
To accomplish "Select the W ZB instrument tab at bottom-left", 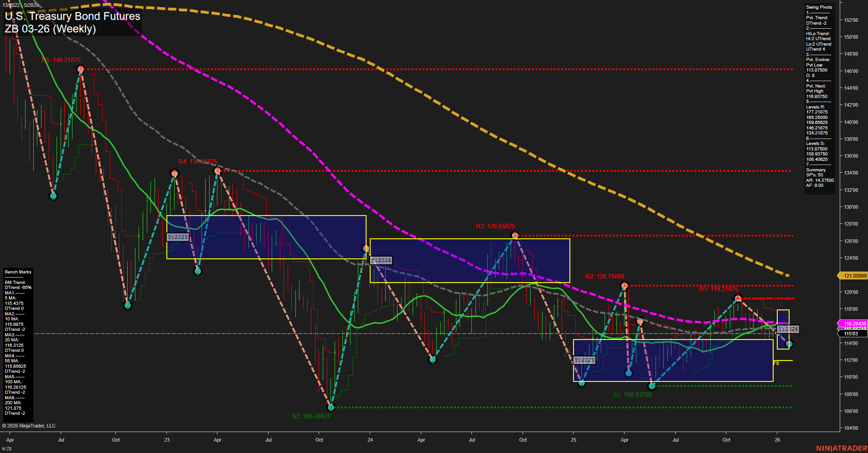I will tap(6, 448).
